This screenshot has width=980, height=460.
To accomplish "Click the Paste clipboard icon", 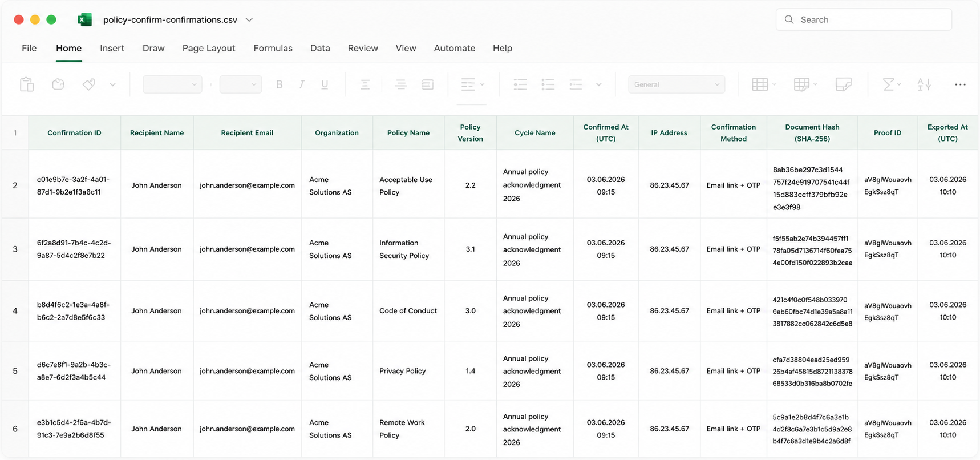I will [x=27, y=84].
